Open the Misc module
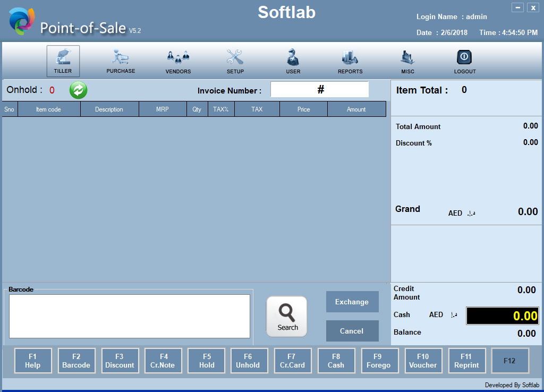This screenshot has width=544, height=392. click(407, 61)
